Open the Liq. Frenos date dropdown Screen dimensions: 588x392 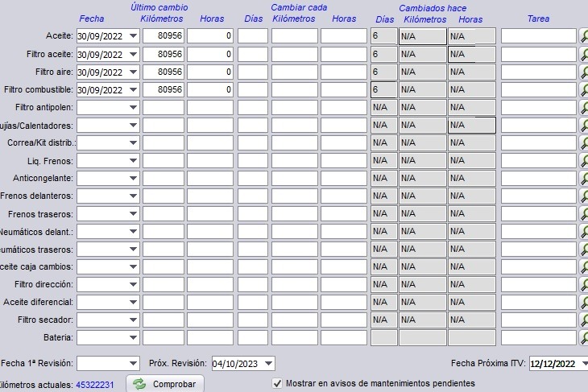[x=133, y=161]
